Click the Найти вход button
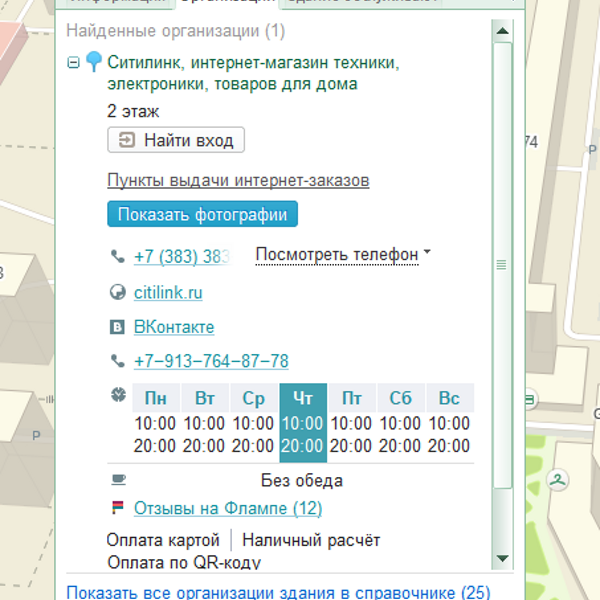The width and height of the screenshot is (600, 600). (176, 140)
